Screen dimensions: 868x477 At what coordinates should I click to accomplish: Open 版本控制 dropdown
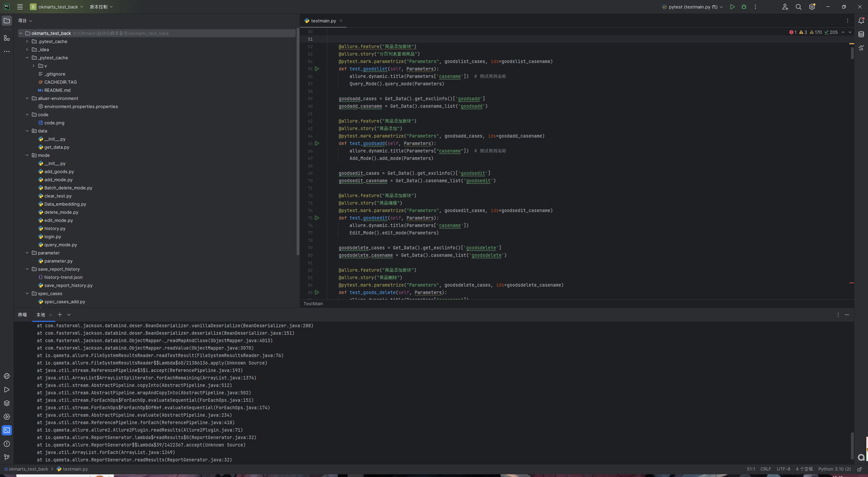[x=101, y=7]
